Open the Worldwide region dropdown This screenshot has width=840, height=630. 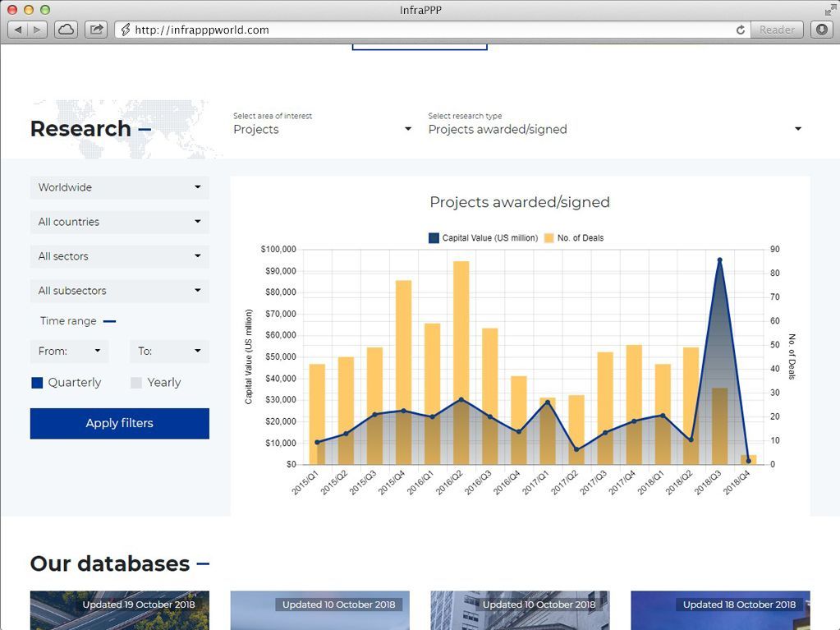point(120,187)
